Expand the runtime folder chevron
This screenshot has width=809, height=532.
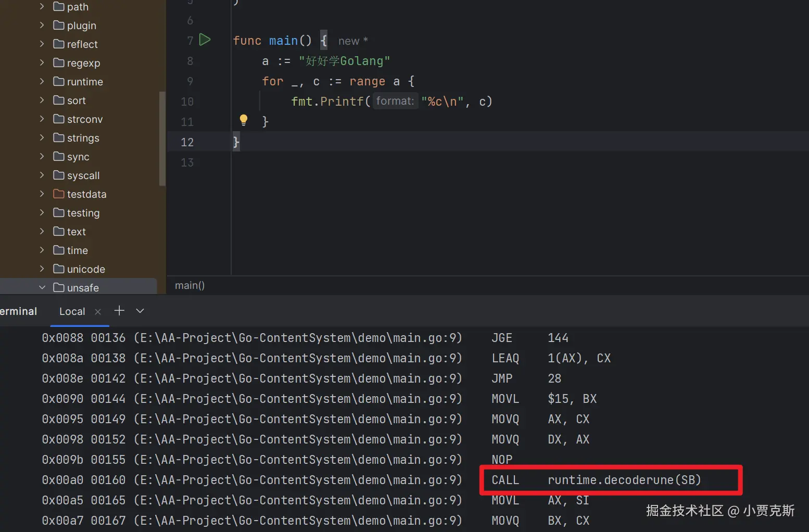click(x=42, y=81)
